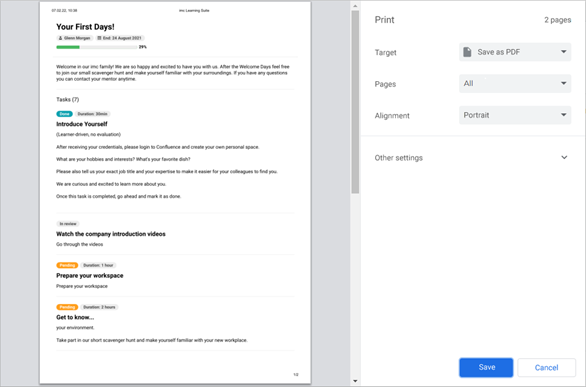
Task: Click the calendar icon beside End date
Action: (x=99, y=38)
